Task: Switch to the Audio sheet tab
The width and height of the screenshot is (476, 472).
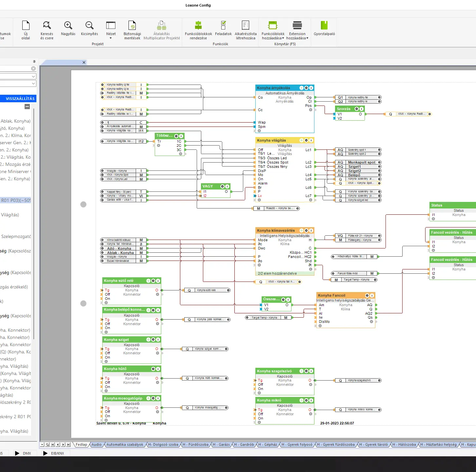Action: [96, 445]
